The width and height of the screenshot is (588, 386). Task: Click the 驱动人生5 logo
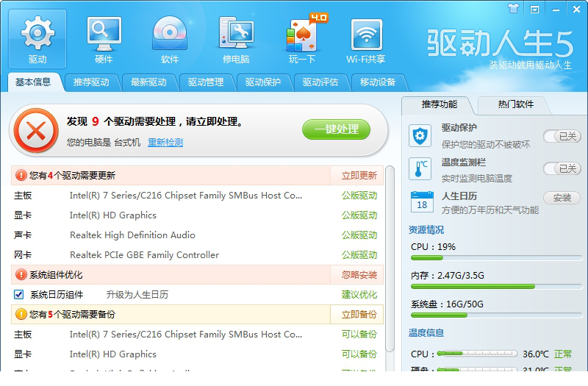point(501,43)
